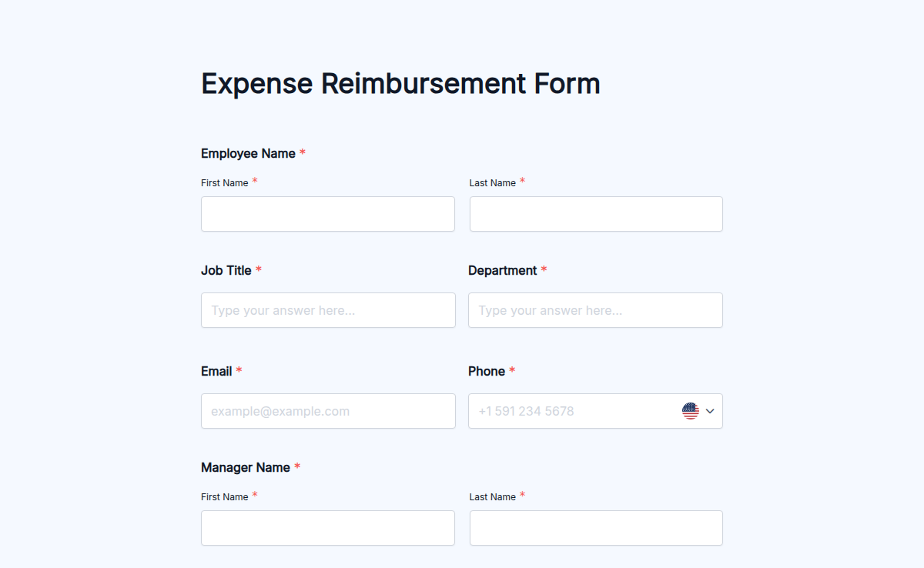Click the Expense Reimbursement Form title

tap(400, 83)
